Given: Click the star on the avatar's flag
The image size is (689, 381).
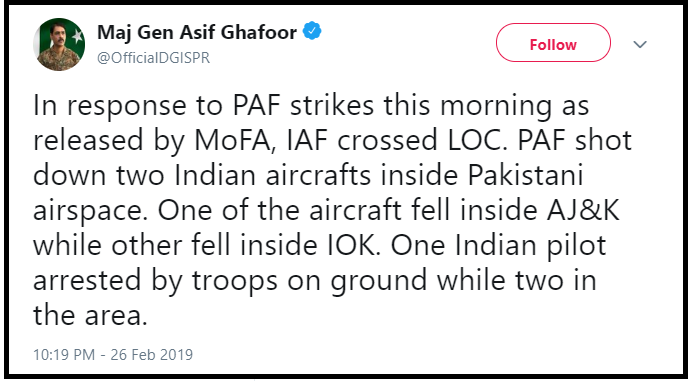Looking at the screenshot, I should point(77,35).
